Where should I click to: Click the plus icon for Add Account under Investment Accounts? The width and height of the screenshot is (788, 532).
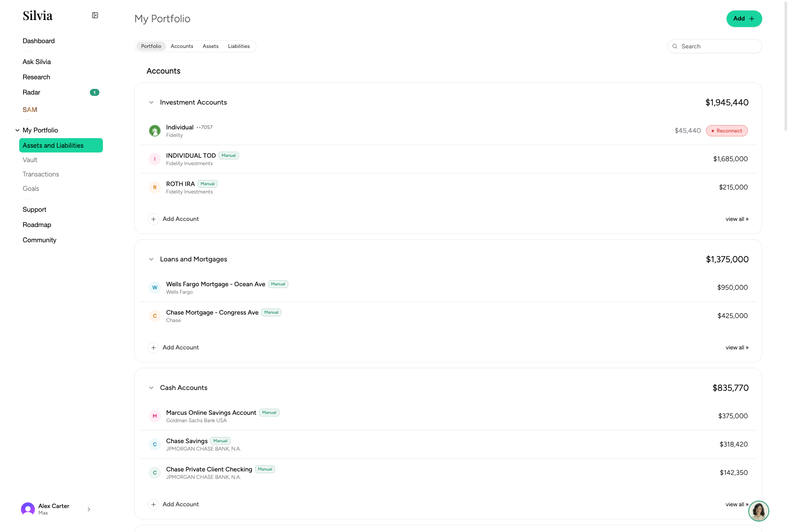pyautogui.click(x=154, y=219)
